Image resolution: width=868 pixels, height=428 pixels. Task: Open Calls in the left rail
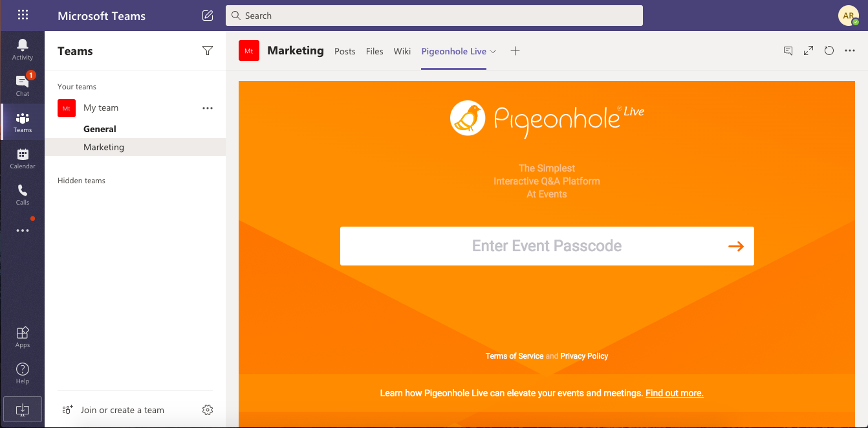coord(23,194)
